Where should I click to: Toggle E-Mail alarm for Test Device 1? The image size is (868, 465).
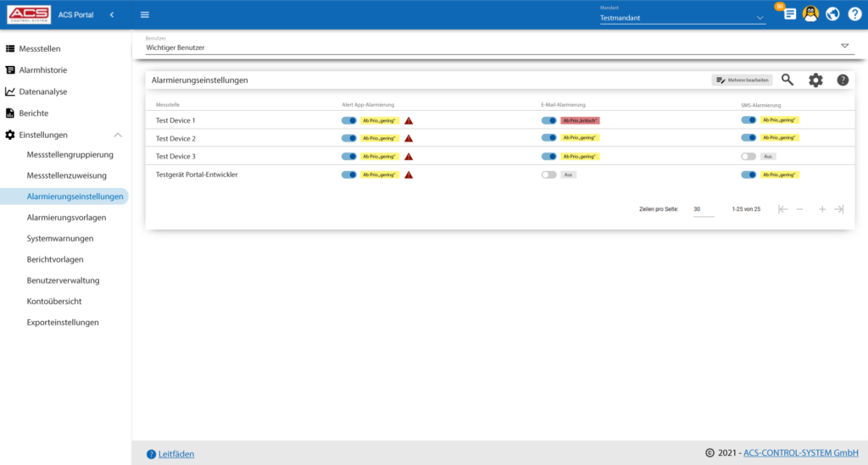(548, 120)
